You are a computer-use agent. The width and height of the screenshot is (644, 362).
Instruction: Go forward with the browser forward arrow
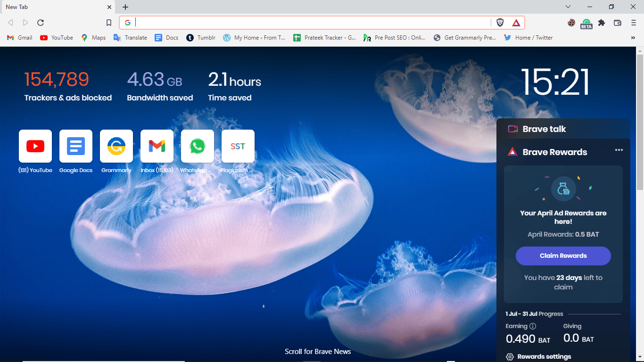coord(25,23)
